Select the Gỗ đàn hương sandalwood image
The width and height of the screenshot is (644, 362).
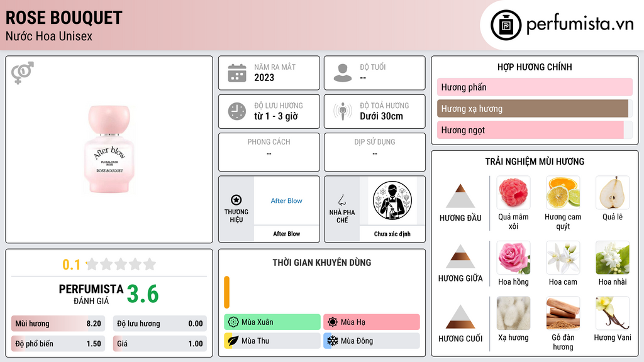coord(563,313)
